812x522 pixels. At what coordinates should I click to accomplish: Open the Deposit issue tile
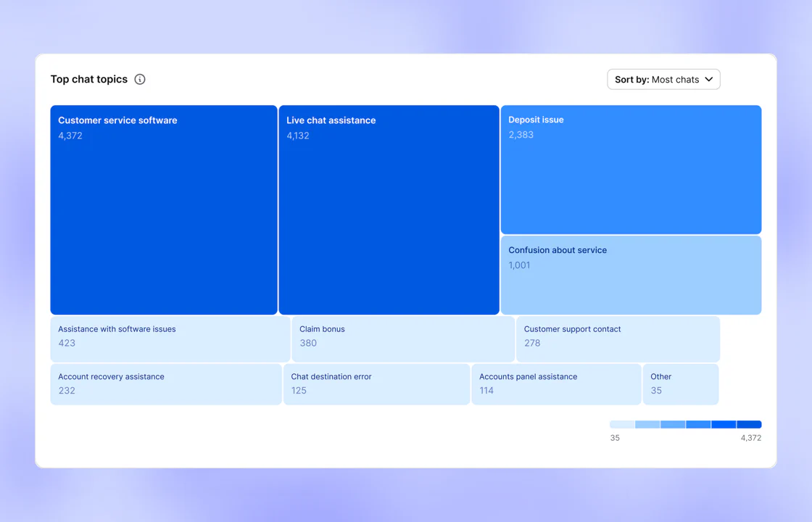tap(631, 170)
